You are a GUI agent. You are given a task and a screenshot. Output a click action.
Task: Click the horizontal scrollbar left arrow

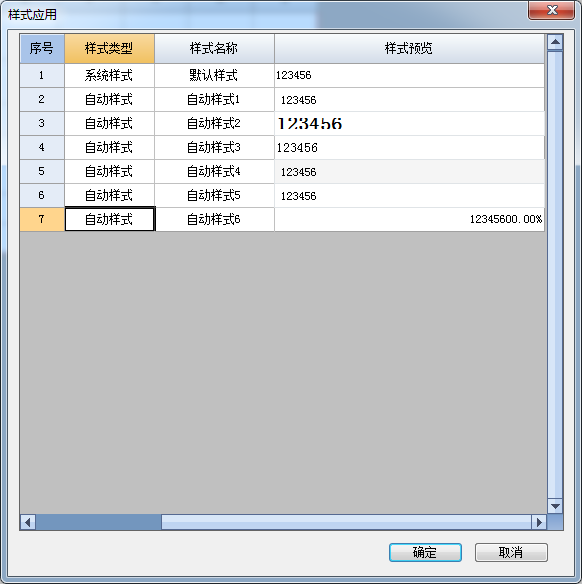[x=28, y=522]
